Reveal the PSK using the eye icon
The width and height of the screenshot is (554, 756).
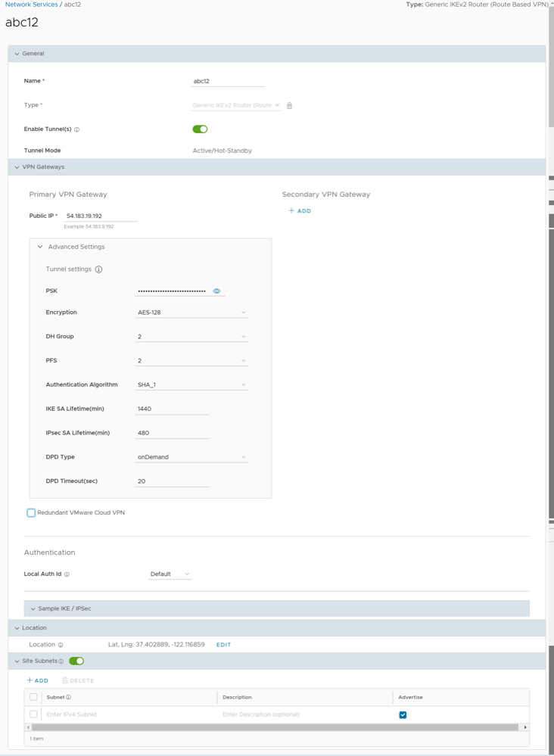point(216,291)
